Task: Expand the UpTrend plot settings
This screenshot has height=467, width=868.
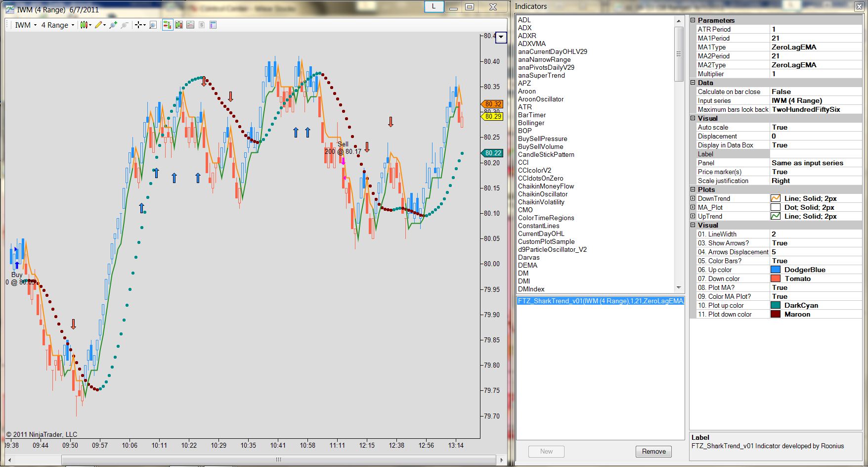Action: [693, 216]
